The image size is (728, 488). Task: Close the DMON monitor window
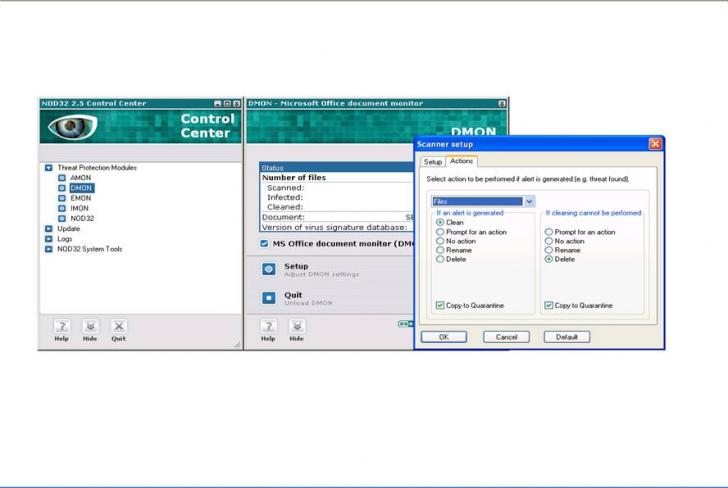pos(502,104)
